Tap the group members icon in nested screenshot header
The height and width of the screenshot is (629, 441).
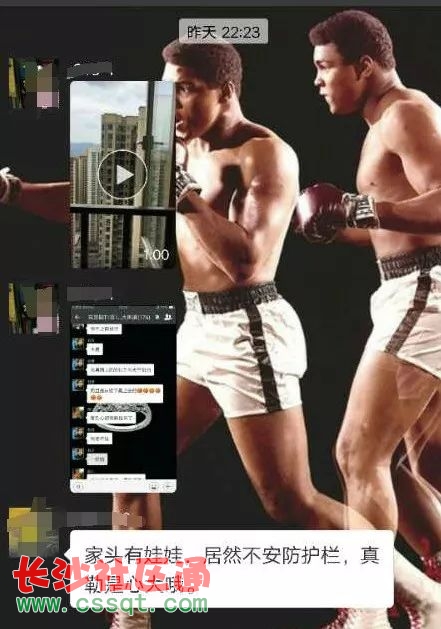pyautogui.click(x=169, y=317)
